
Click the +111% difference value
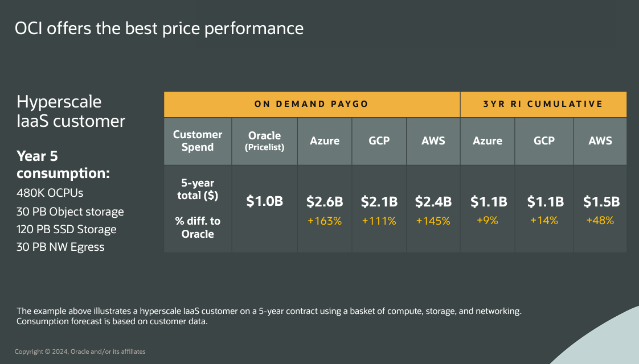point(379,221)
